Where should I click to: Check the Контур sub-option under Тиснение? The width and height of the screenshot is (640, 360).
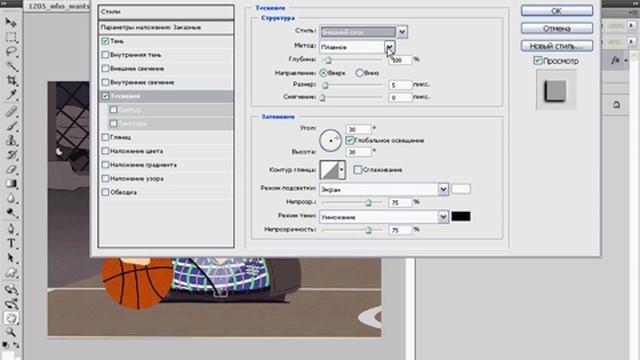pos(113,110)
